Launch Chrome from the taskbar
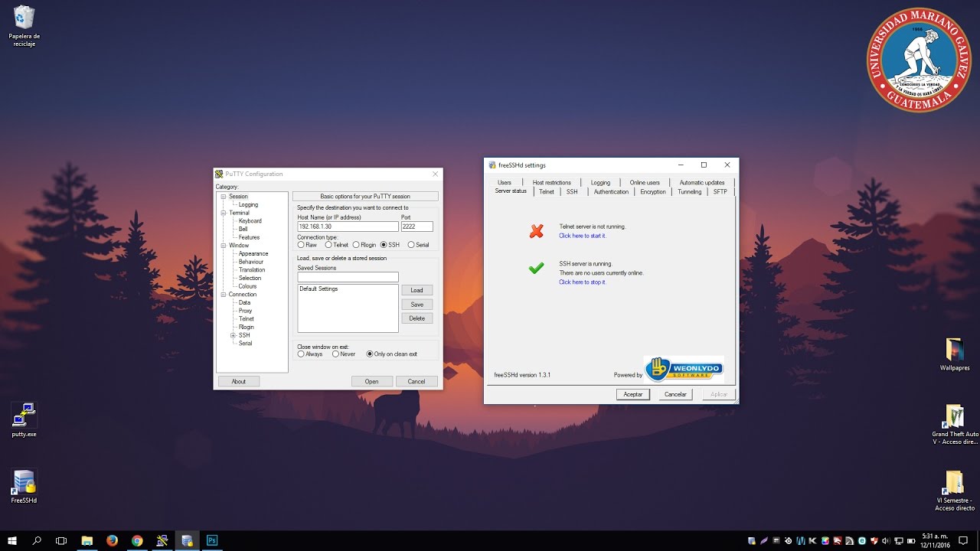Viewport: 980px width, 551px height. (137, 540)
